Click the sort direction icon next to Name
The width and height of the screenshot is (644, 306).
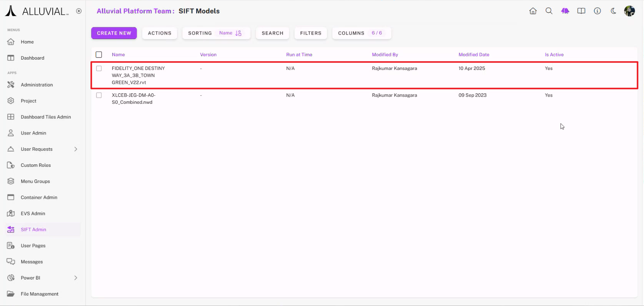[239, 33]
